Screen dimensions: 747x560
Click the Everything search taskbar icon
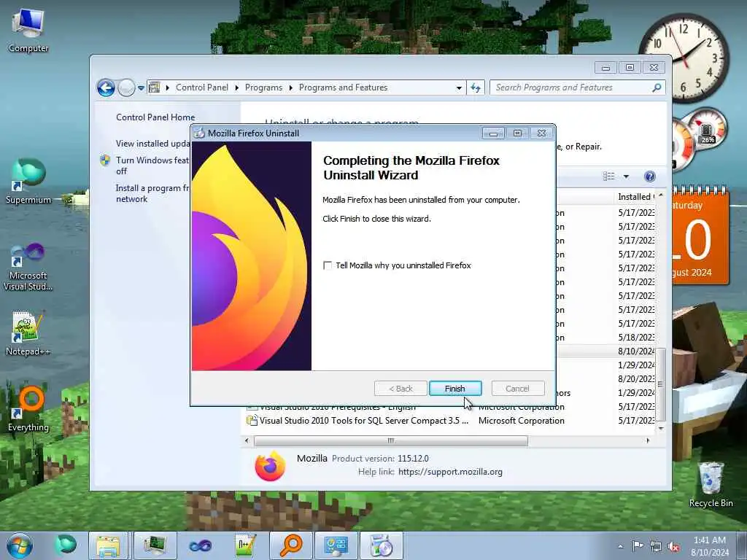290,545
